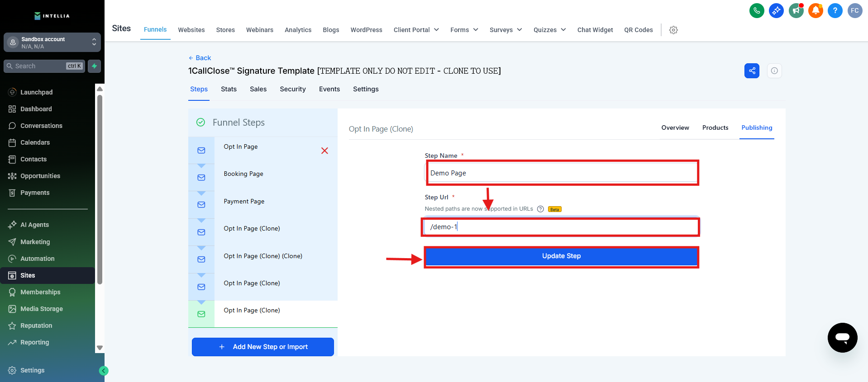Viewport: 868px width, 382px height.
Task: Click the megaphone announcements icon
Action: point(796,10)
